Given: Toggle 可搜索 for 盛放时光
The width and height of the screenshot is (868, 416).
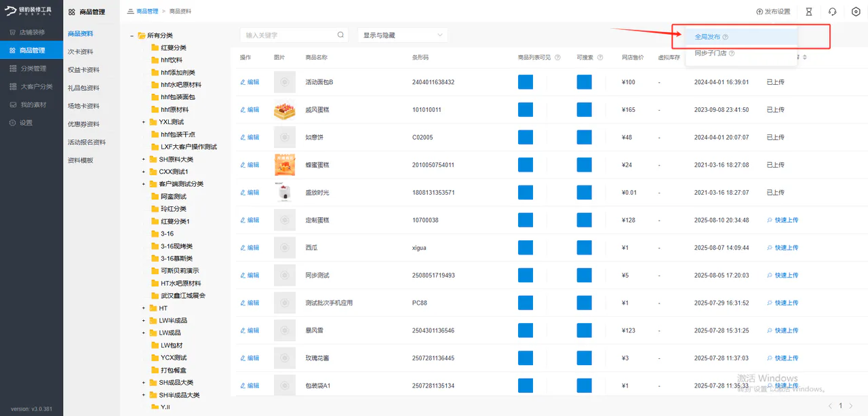Looking at the screenshot, I should (x=585, y=193).
